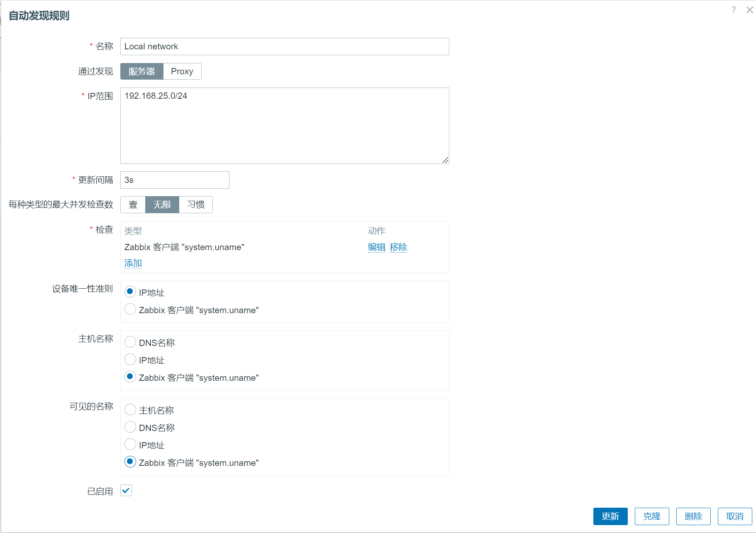756x533 pixels.
Task: Choose Zabbix system.uname for device uniqueness
Action: (130, 309)
